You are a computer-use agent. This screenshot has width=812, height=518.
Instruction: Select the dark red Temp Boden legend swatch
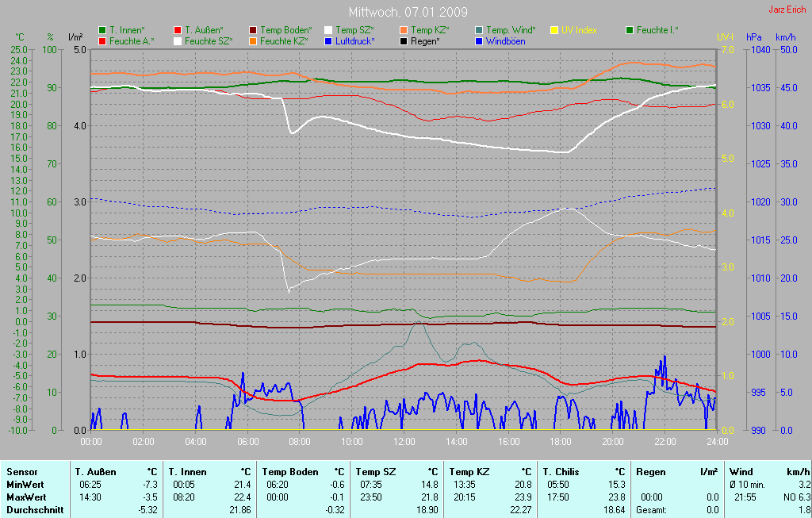pos(253,30)
